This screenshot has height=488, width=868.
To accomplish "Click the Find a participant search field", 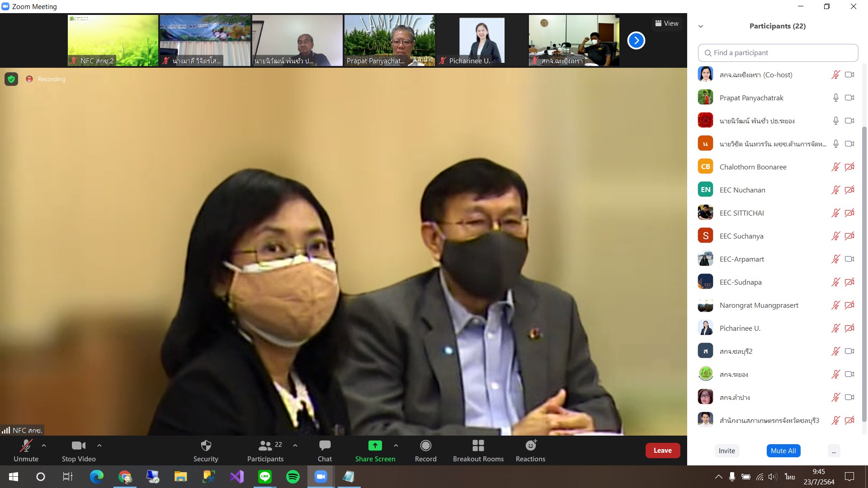I will coord(778,53).
